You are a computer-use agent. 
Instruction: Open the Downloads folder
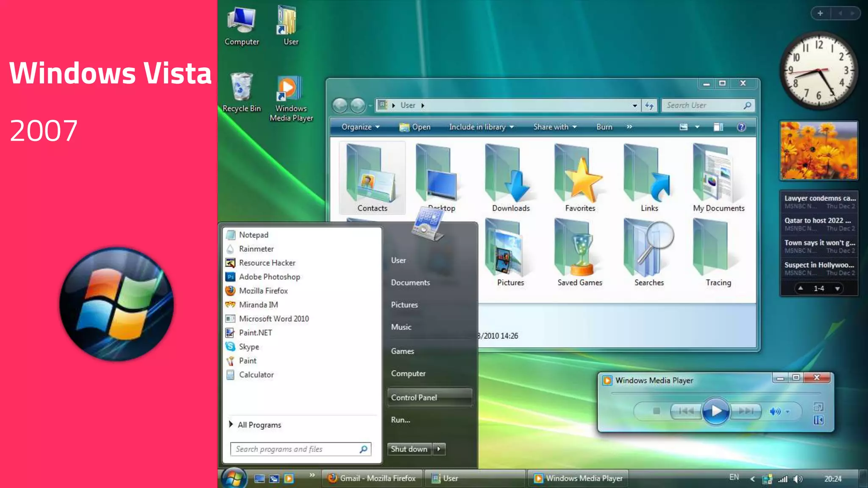[511, 178]
